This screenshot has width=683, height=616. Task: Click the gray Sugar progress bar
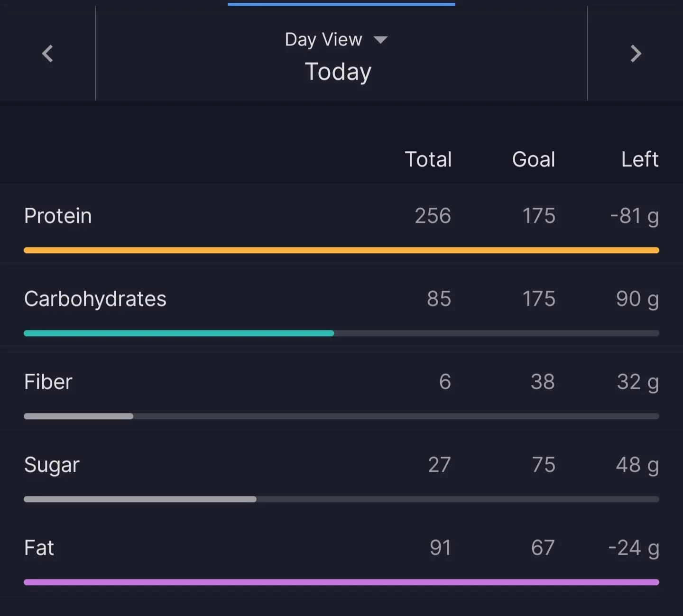click(140, 499)
